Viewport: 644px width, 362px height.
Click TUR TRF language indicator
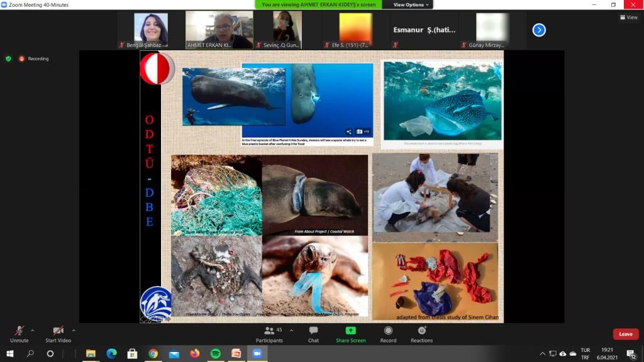pyautogui.click(x=586, y=354)
